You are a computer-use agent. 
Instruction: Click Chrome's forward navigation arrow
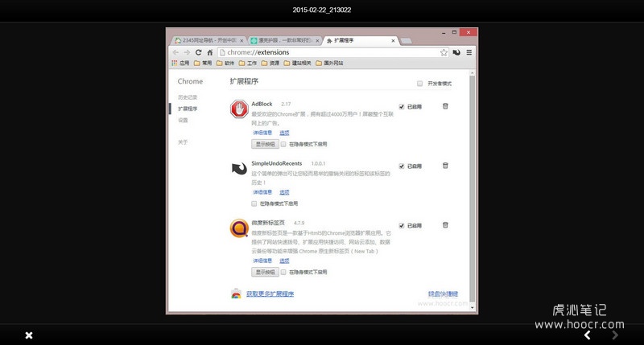[187, 52]
